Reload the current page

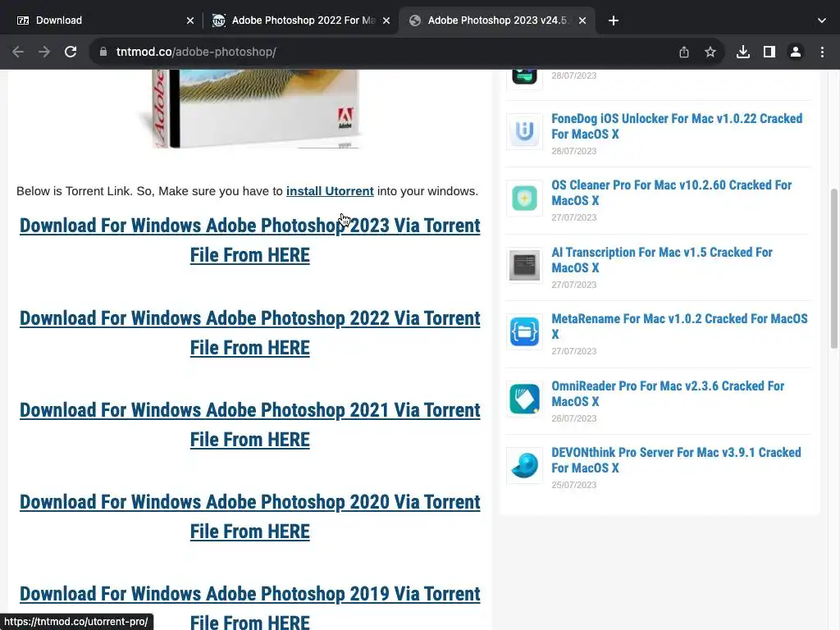coord(71,52)
